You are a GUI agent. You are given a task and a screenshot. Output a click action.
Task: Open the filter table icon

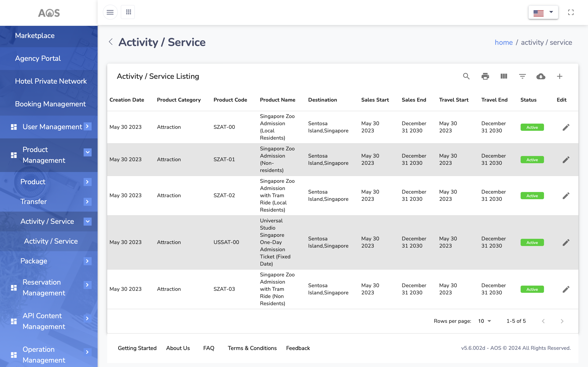tap(522, 76)
